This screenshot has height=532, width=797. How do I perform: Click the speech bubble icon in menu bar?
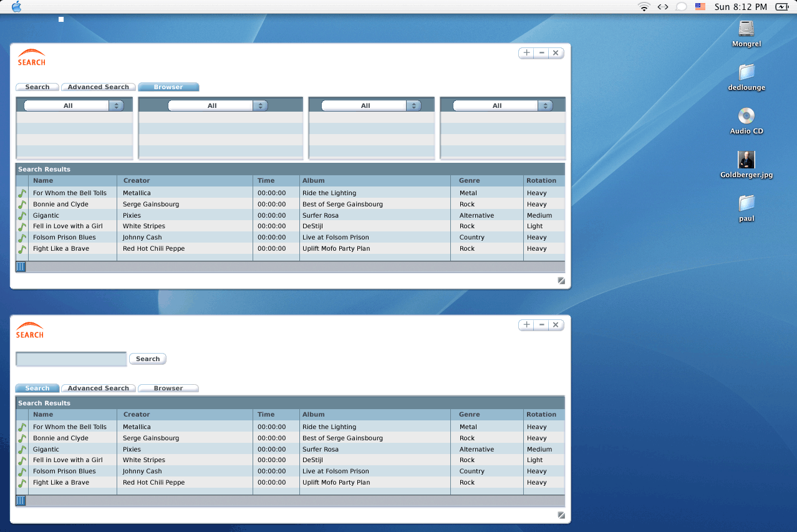tap(682, 7)
